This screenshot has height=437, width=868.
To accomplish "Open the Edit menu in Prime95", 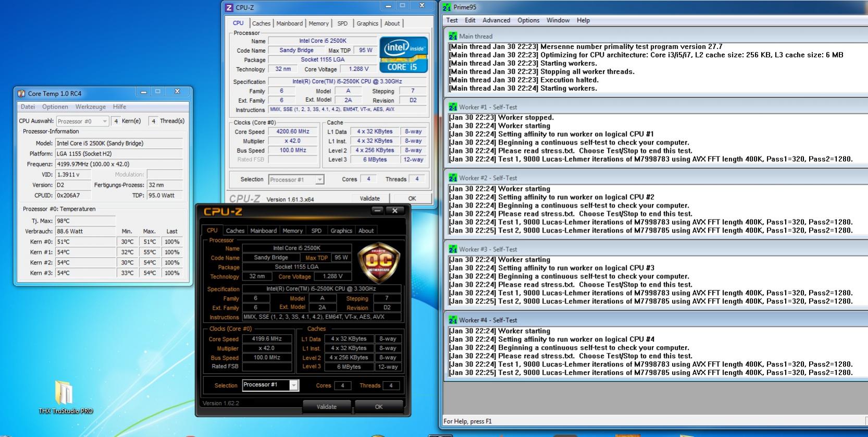I will tap(470, 20).
